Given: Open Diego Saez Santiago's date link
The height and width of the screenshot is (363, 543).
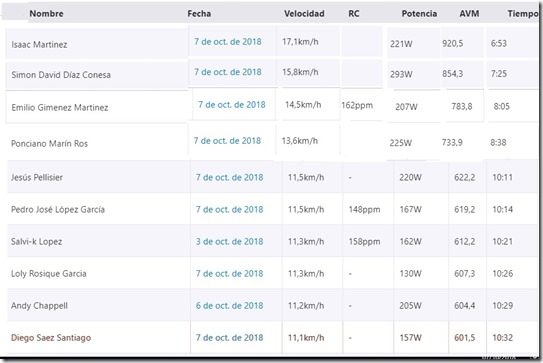Looking at the screenshot, I should click(229, 338).
